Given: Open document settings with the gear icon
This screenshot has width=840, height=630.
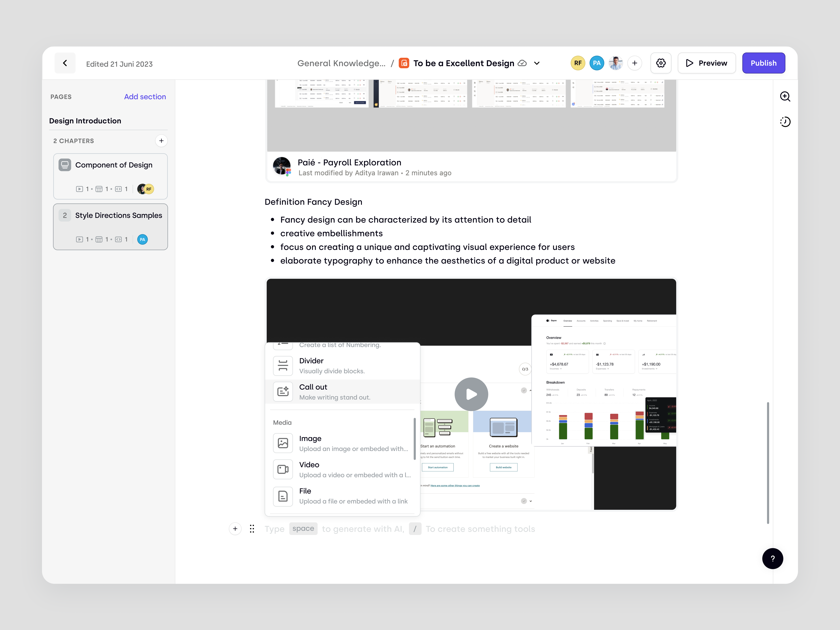Looking at the screenshot, I should 661,63.
